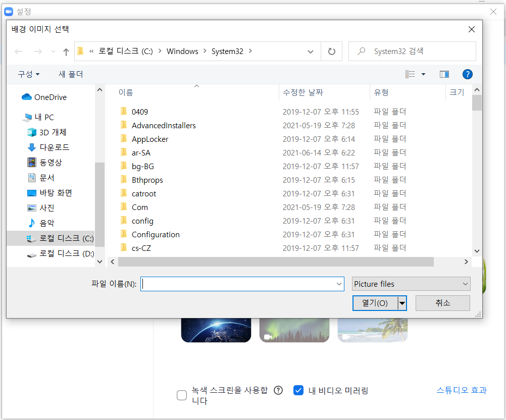
Task: Expand the address bar history dropdown
Action: (311, 51)
